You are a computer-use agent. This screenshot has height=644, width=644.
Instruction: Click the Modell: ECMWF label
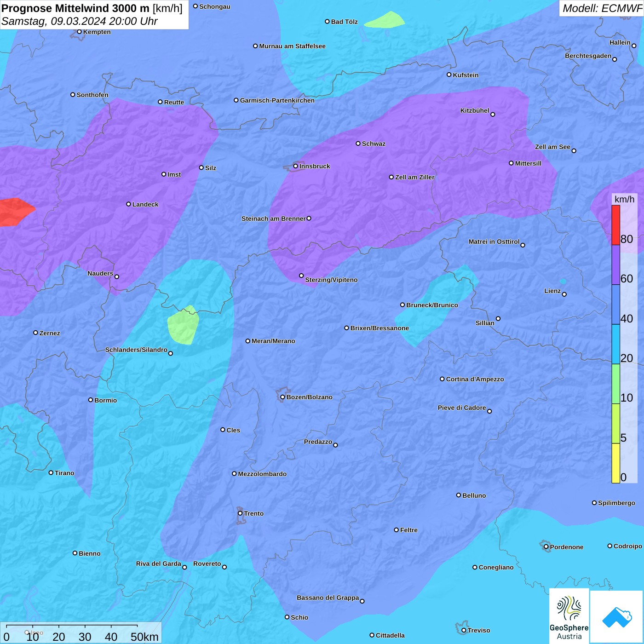tap(602, 8)
